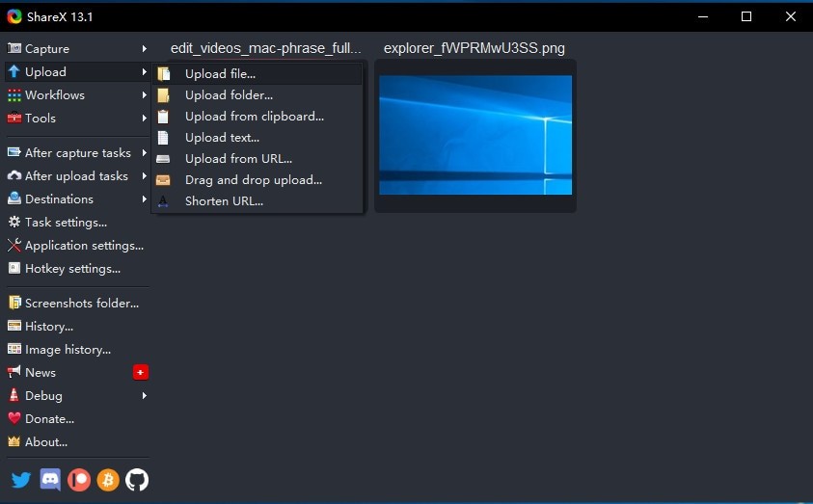Expand the Upload submenu arrow
The image size is (813, 504).
144,71
